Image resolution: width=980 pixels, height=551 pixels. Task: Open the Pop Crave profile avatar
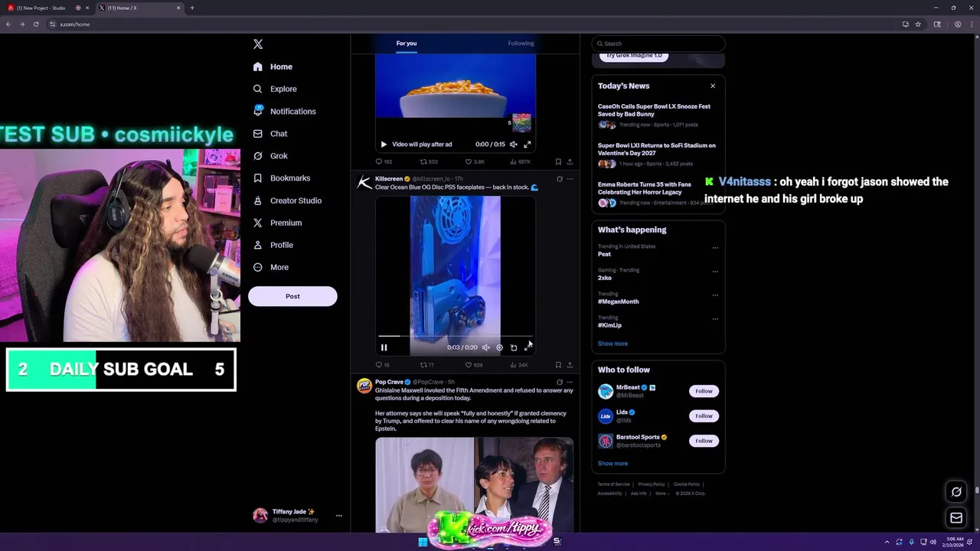coord(364,386)
